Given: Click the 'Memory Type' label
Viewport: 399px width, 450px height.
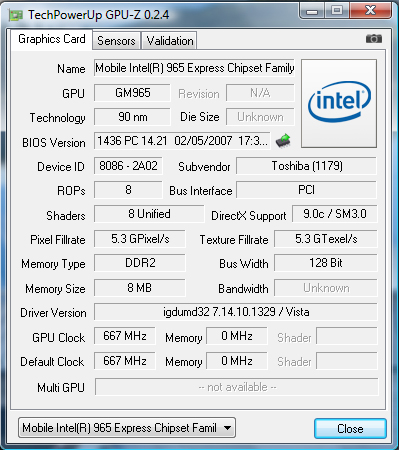Looking at the screenshot, I should pyautogui.click(x=53, y=264).
